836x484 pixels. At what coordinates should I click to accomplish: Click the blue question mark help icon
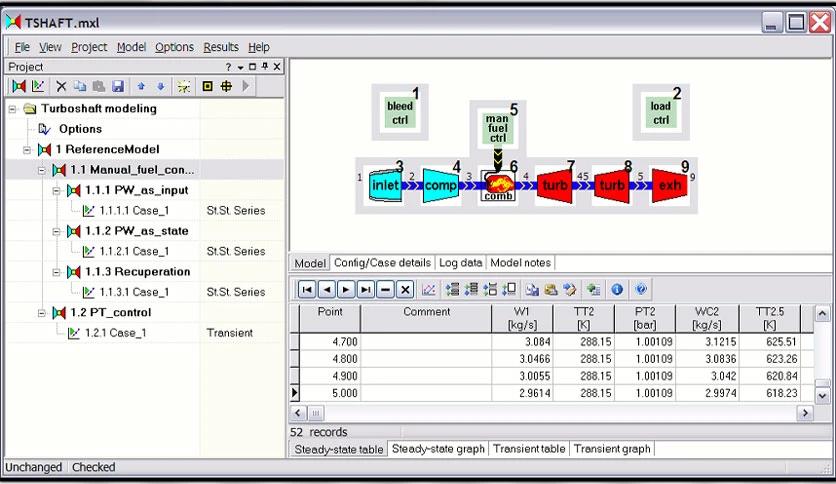[641, 289]
